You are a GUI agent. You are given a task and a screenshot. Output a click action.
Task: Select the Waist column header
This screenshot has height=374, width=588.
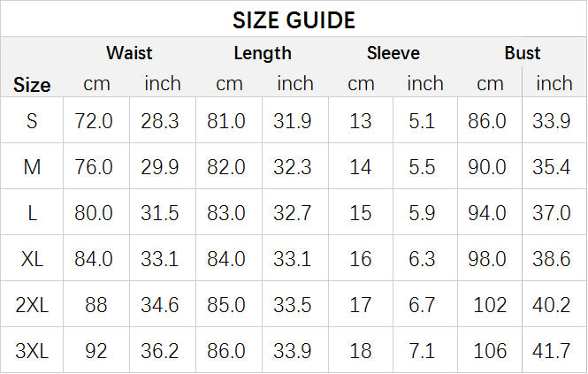pos(129,53)
